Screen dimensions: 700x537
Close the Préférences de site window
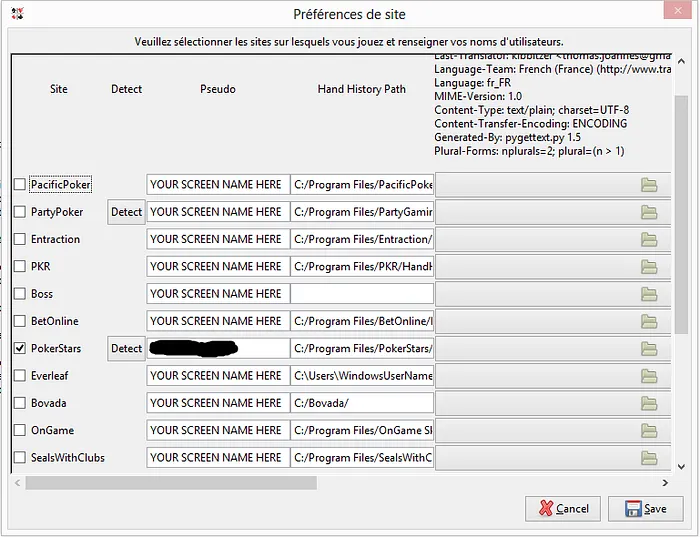click(678, 11)
